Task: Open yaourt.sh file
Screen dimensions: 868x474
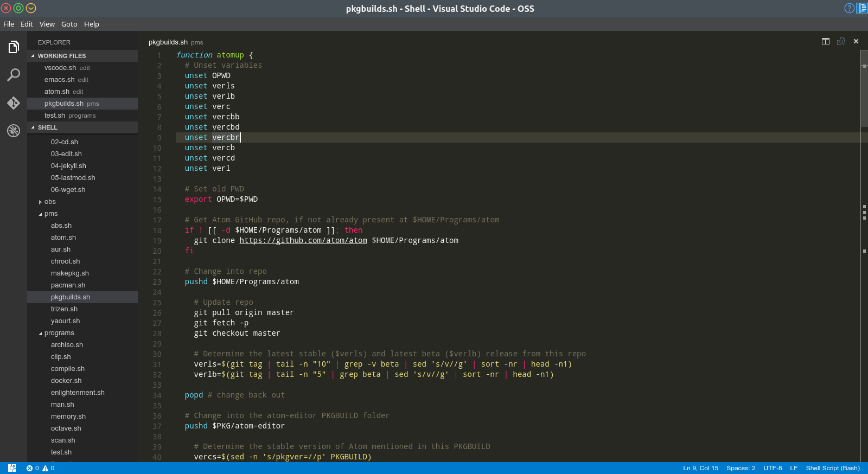Action: (82, 321)
